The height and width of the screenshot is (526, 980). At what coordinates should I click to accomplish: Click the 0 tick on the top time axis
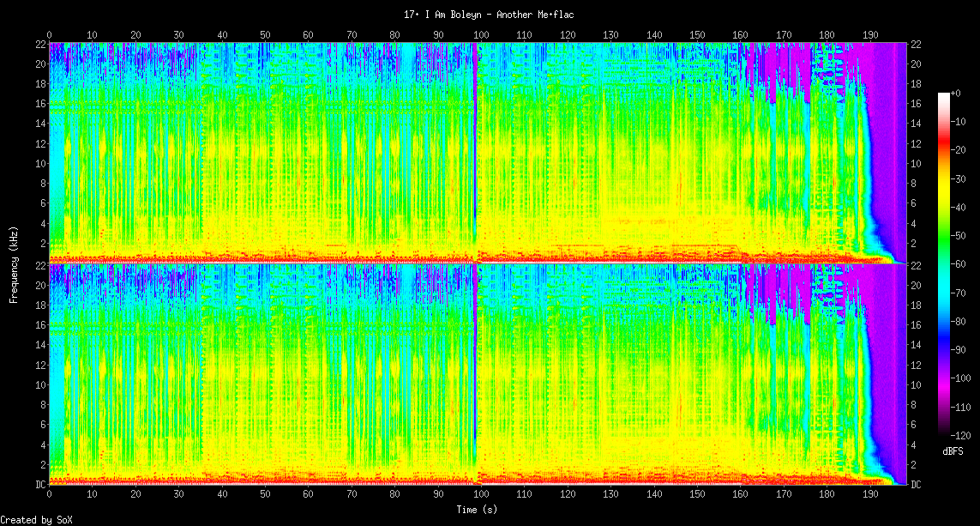point(49,35)
